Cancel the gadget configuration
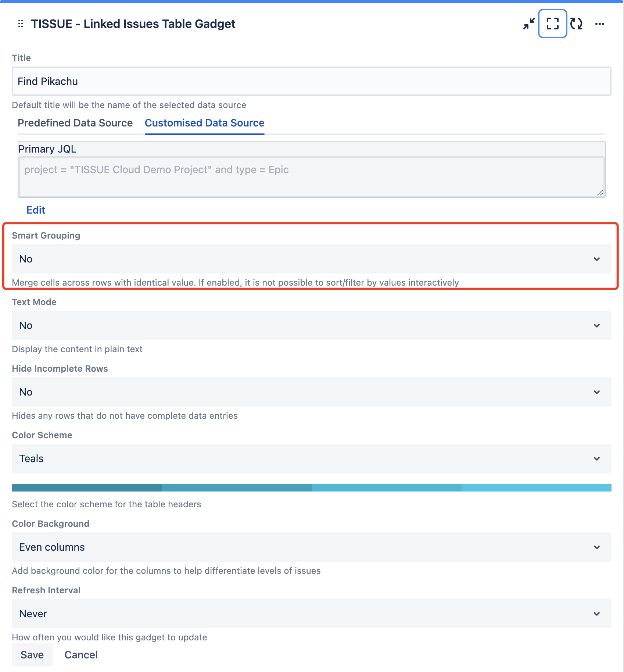The width and height of the screenshot is (624, 672). [81, 655]
